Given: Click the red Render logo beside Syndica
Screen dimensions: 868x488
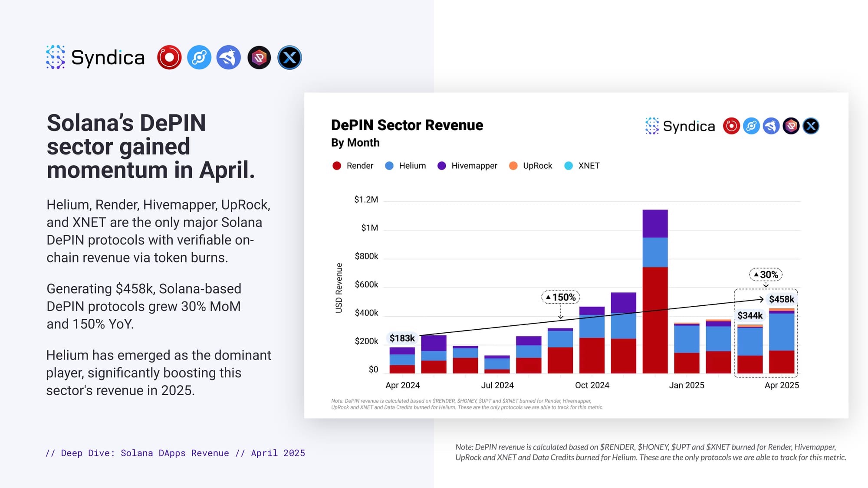Looking at the screenshot, I should pos(169,57).
